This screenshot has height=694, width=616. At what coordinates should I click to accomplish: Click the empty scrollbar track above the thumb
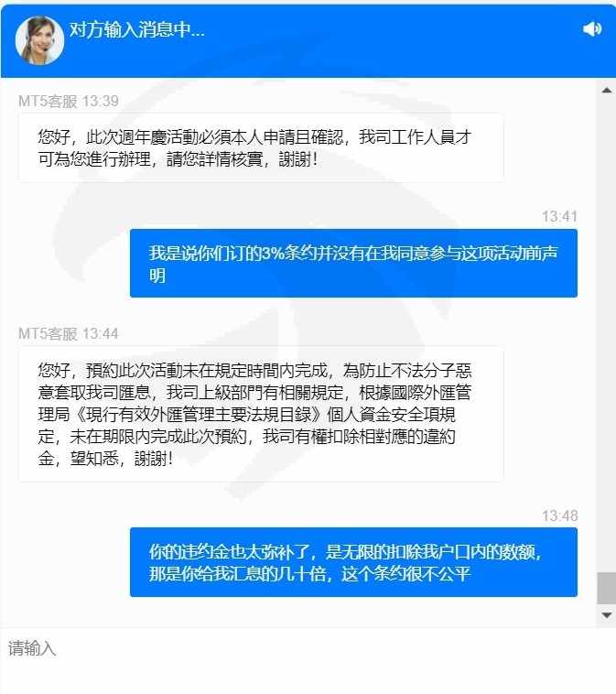pos(607,332)
